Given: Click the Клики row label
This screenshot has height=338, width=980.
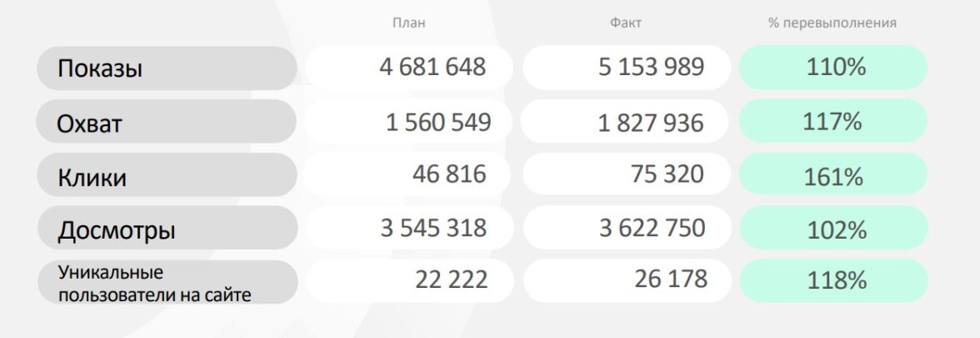Looking at the screenshot, I should (x=92, y=177).
